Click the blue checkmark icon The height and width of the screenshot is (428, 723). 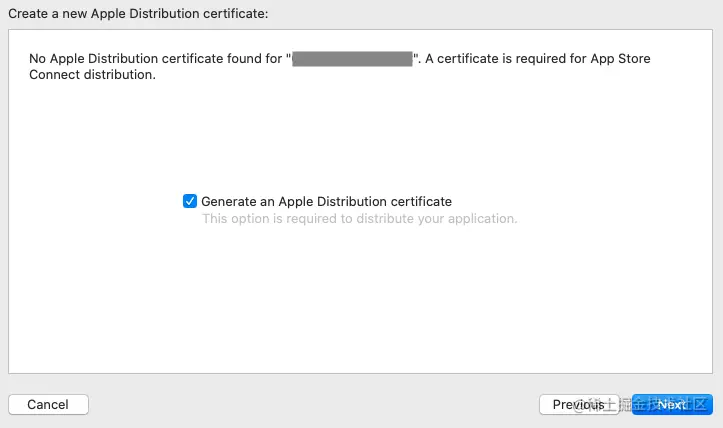tap(190, 201)
